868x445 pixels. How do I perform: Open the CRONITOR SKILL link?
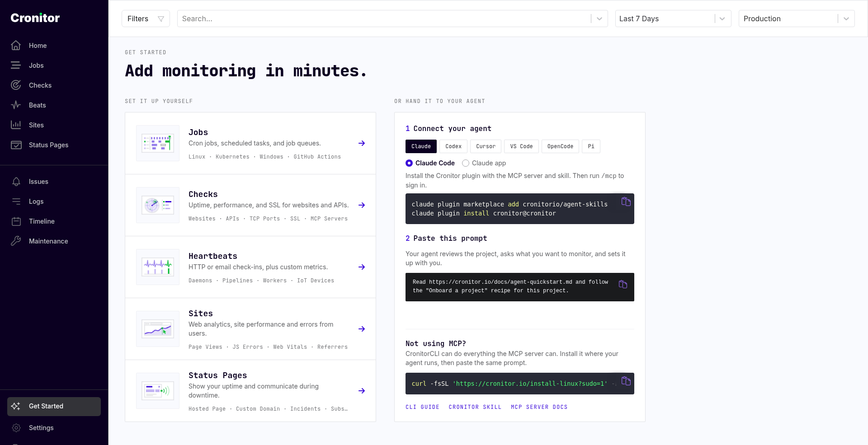click(x=475, y=407)
